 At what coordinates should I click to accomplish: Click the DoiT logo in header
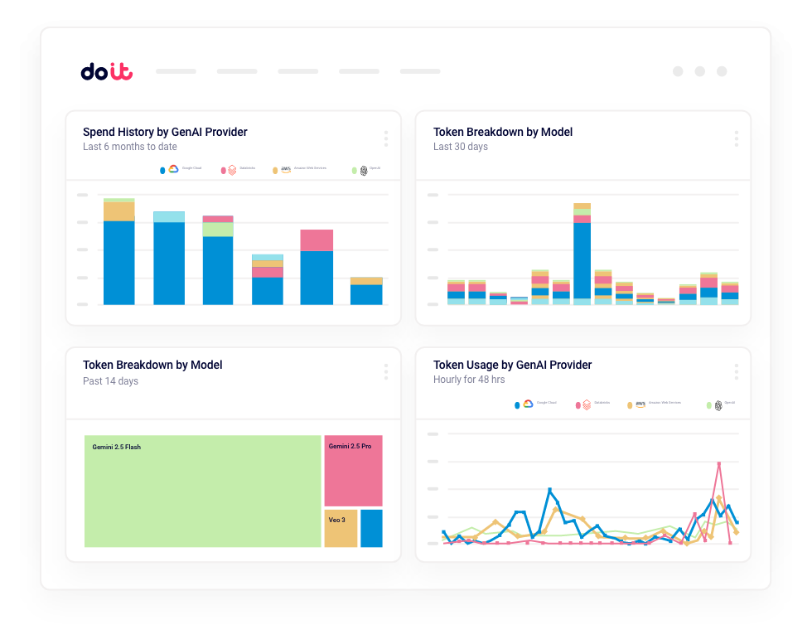(x=106, y=72)
